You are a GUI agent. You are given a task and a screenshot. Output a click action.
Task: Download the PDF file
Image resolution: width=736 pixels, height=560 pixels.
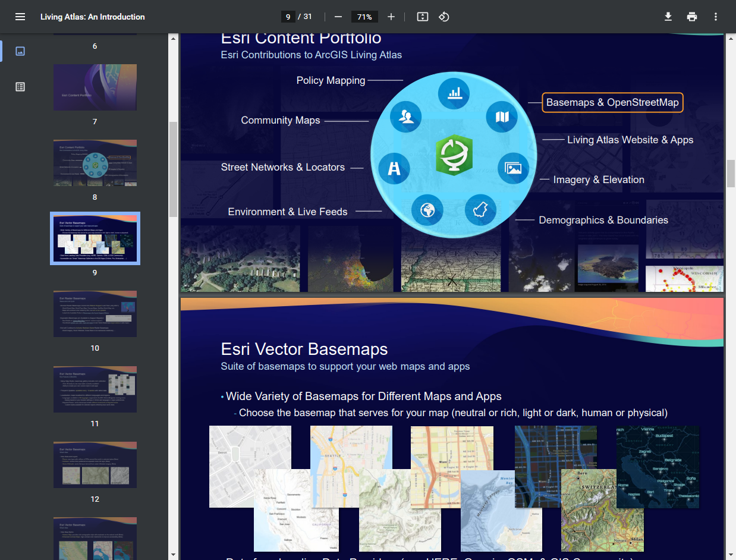coord(668,17)
